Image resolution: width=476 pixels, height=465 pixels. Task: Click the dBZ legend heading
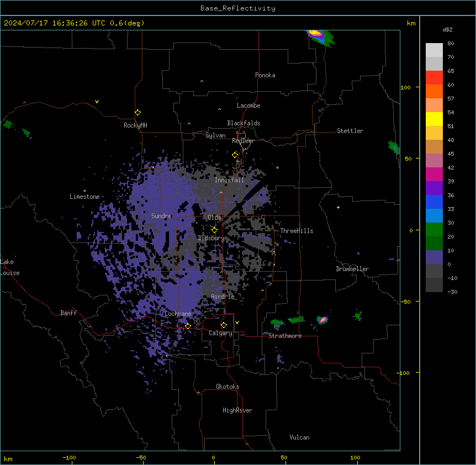pos(447,29)
